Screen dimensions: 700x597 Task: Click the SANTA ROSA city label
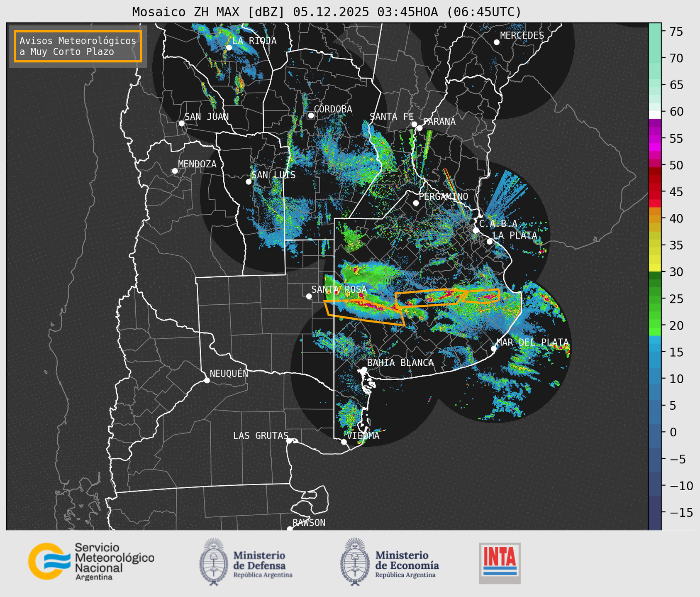(339, 289)
